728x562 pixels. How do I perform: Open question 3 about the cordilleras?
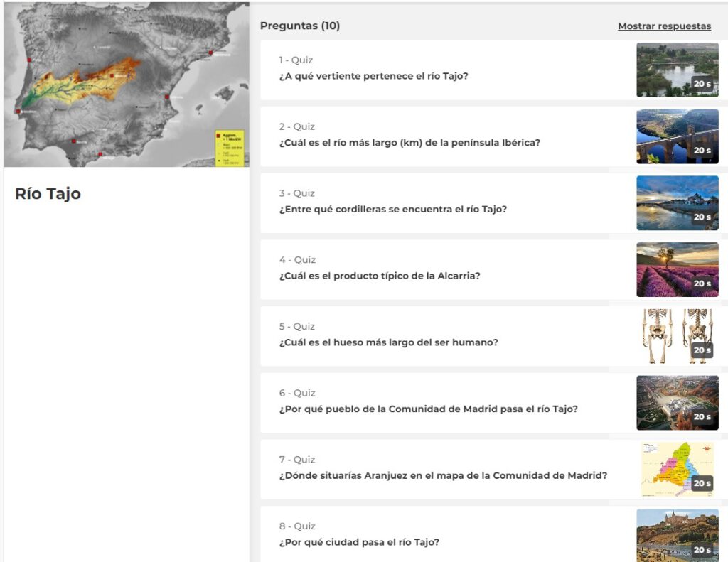tap(392, 210)
